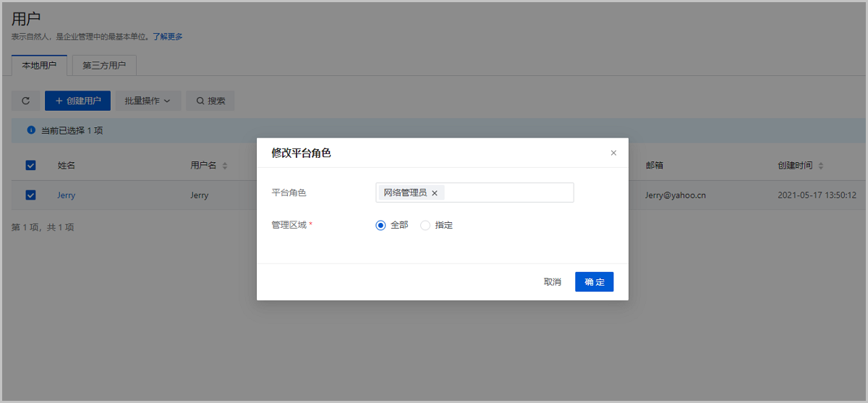Close the 修改平台角色 dialog with X
The height and width of the screenshot is (403, 868).
coord(613,153)
